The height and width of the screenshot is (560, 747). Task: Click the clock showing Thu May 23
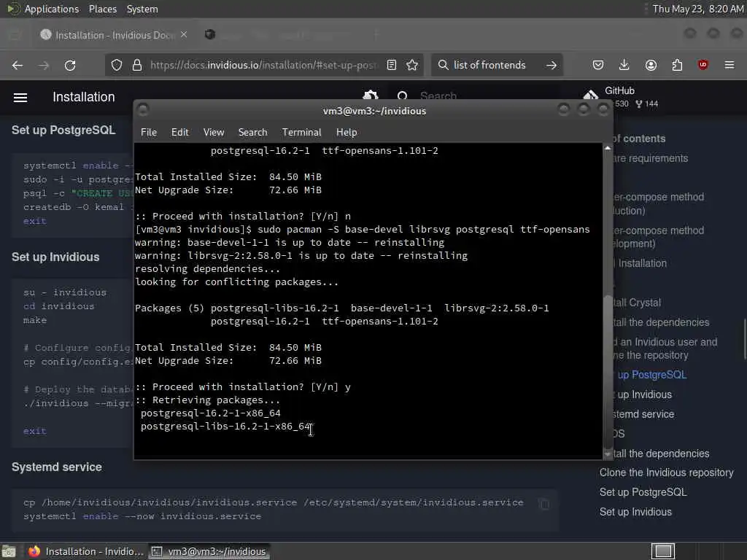(x=697, y=9)
